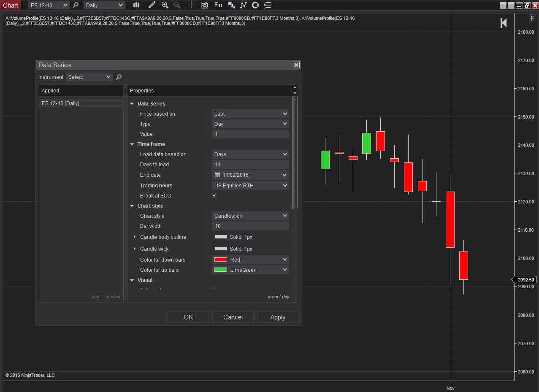Toggle the Break at EOD checkbox
Viewport: 539px width, 392px height.
214,195
